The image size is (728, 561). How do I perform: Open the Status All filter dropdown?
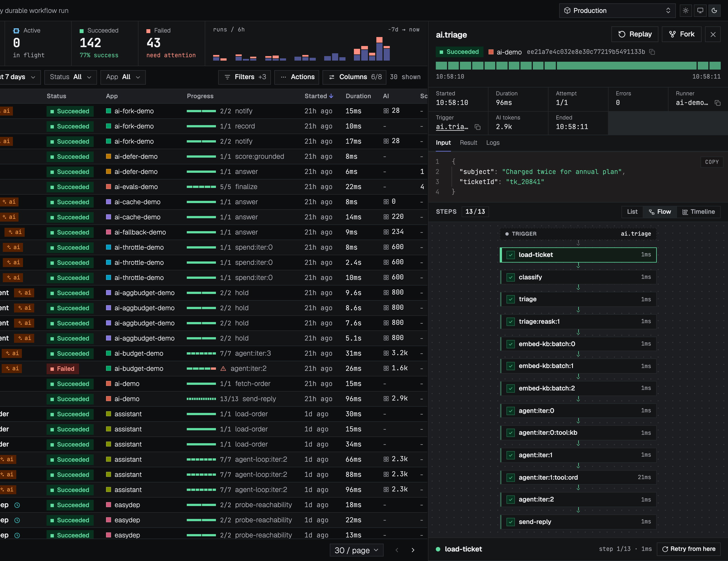[70, 77]
